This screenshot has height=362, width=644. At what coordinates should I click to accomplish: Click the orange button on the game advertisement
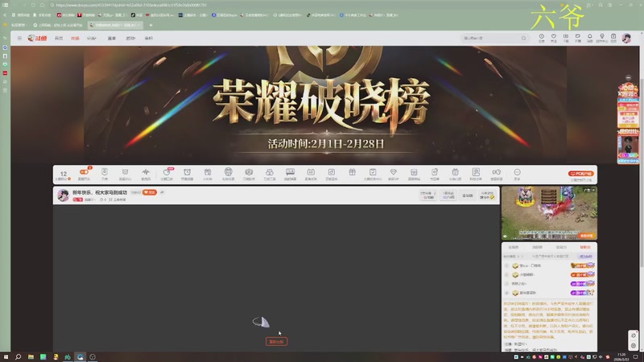click(x=586, y=236)
